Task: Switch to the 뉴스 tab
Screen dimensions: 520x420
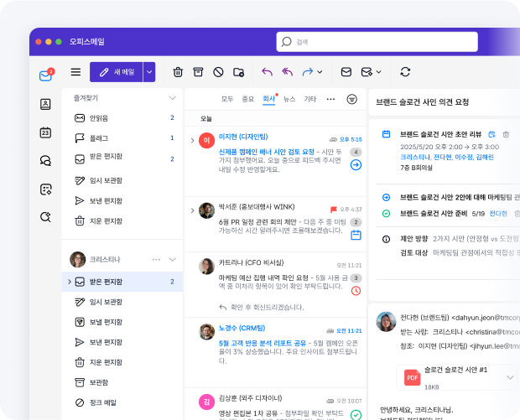Action: tap(289, 99)
